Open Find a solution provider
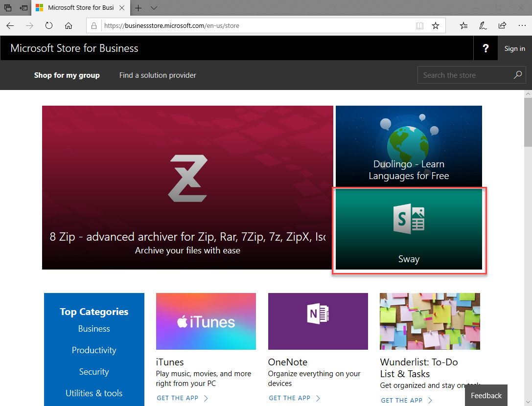This screenshot has width=532, height=406. tap(158, 75)
